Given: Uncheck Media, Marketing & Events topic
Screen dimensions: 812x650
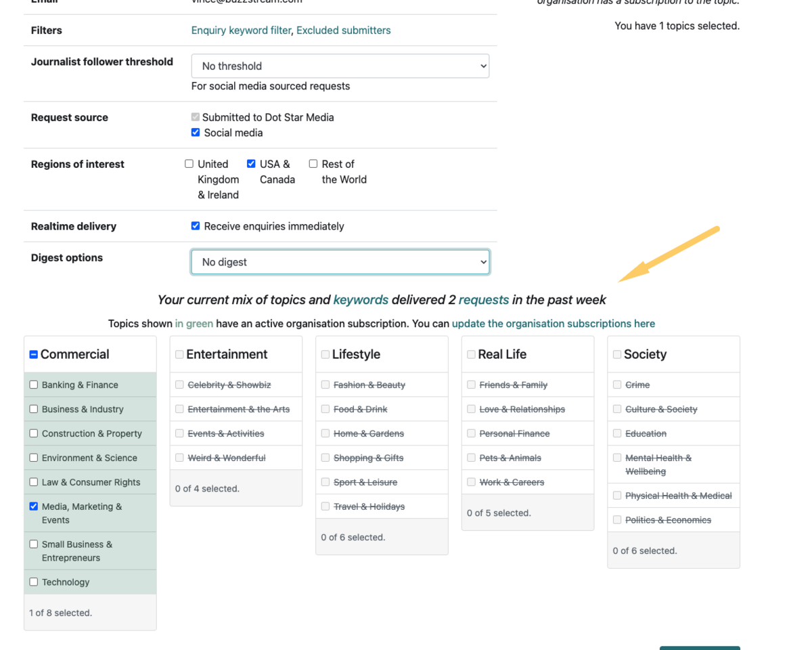Looking at the screenshot, I should [x=34, y=506].
